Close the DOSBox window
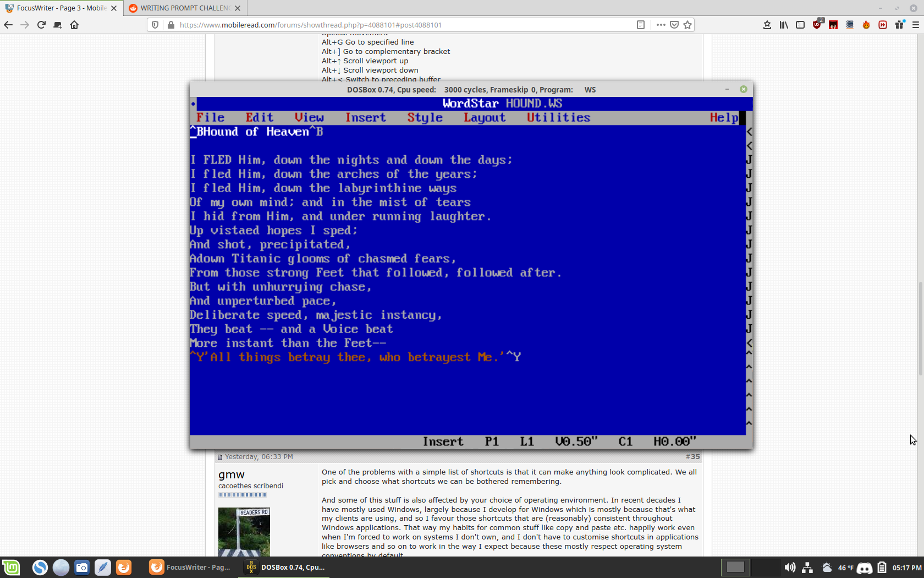 [744, 89]
